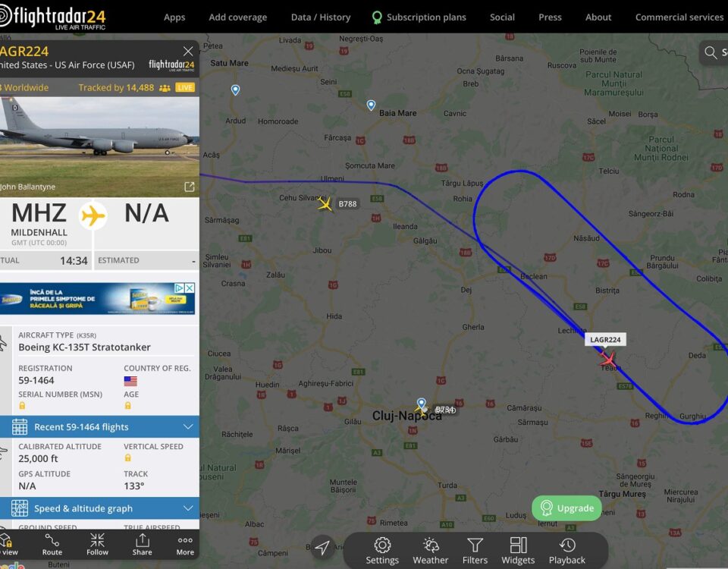Center map on my location arrow
Image resolution: width=728 pixels, height=569 pixels.
click(x=322, y=547)
